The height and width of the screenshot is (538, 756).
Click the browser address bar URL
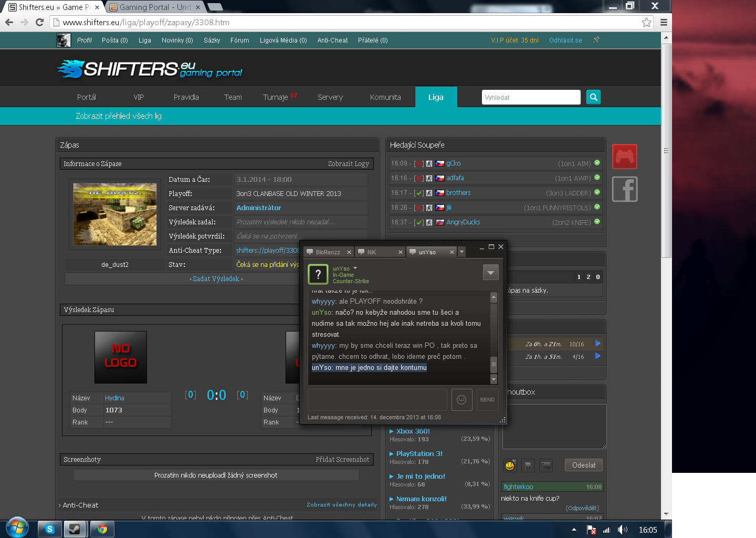click(x=146, y=23)
